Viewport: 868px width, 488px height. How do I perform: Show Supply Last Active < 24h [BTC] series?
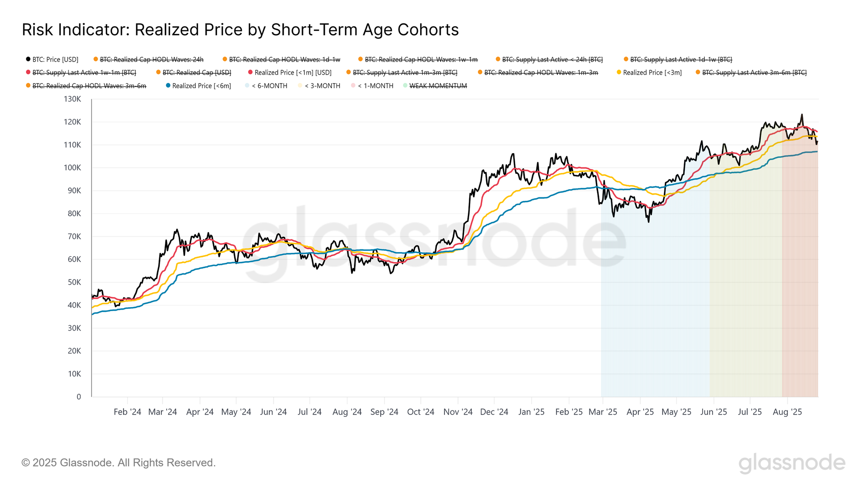point(549,59)
